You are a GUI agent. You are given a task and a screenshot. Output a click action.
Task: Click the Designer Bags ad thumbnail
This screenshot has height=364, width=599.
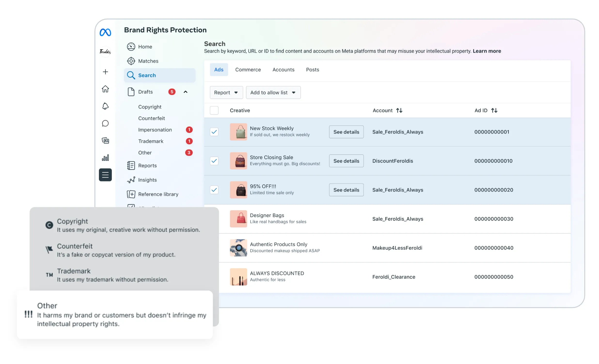pyautogui.click(x=238, y=219)
